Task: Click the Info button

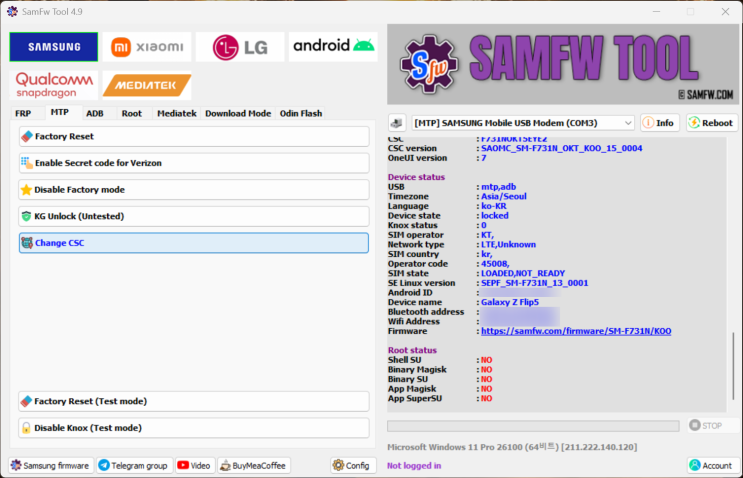Action: coord(660,123)
